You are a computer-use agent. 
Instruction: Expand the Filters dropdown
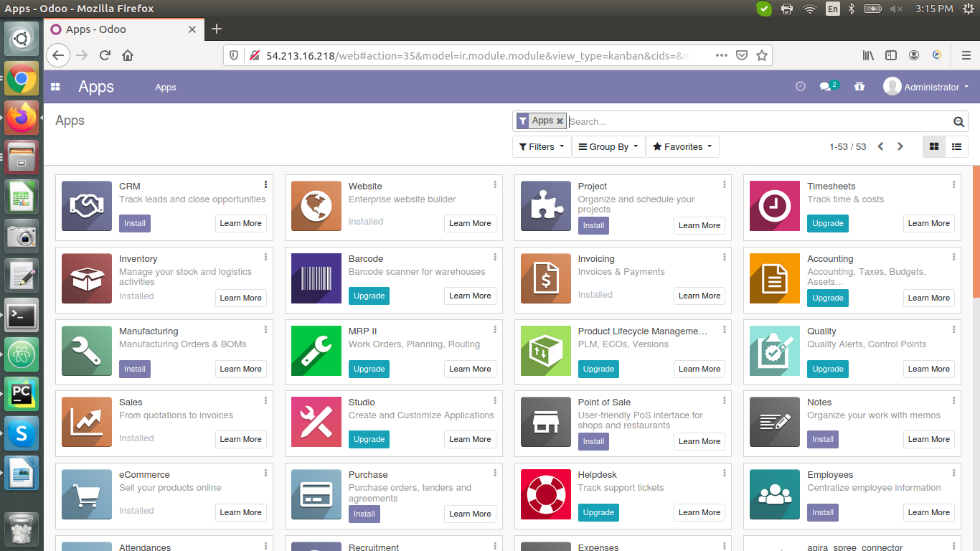tap(542, 146)
